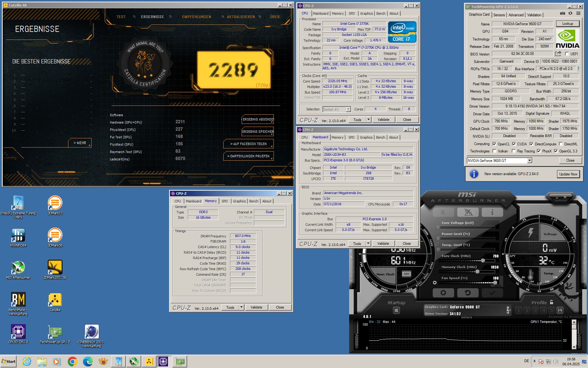Click the Chrome icon in the taskbar
Viewport: 588px width, 368px height.
(72, 362)
